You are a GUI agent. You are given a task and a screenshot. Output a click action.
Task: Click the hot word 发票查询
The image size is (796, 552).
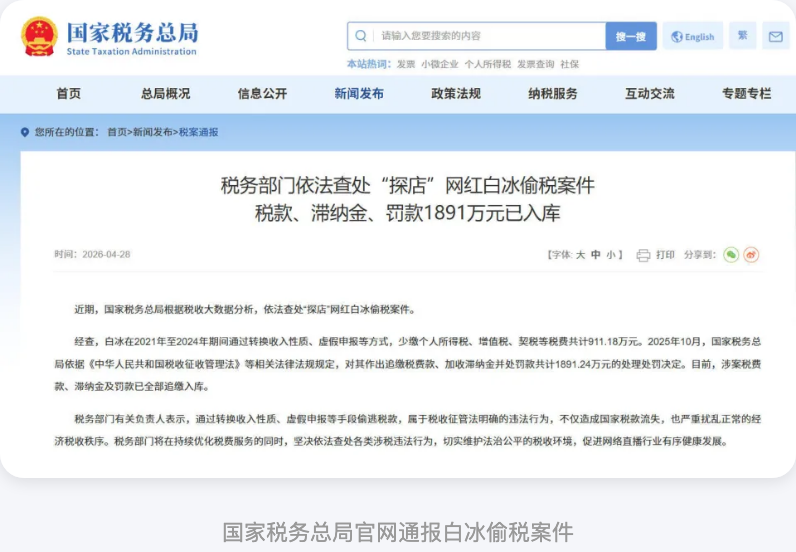tap(536, 64)
